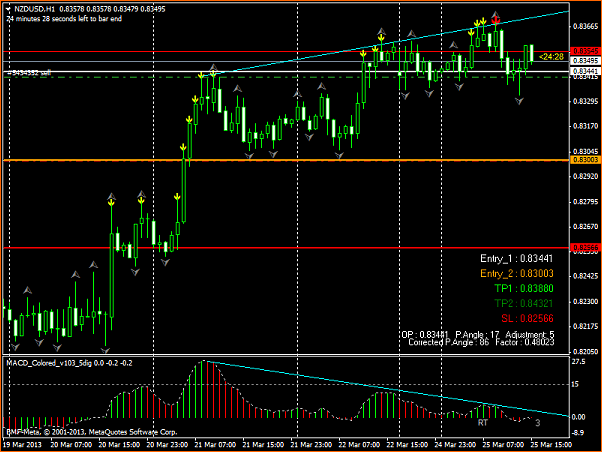Click the 21 Mar 15:00 time label

coord(263,445)
